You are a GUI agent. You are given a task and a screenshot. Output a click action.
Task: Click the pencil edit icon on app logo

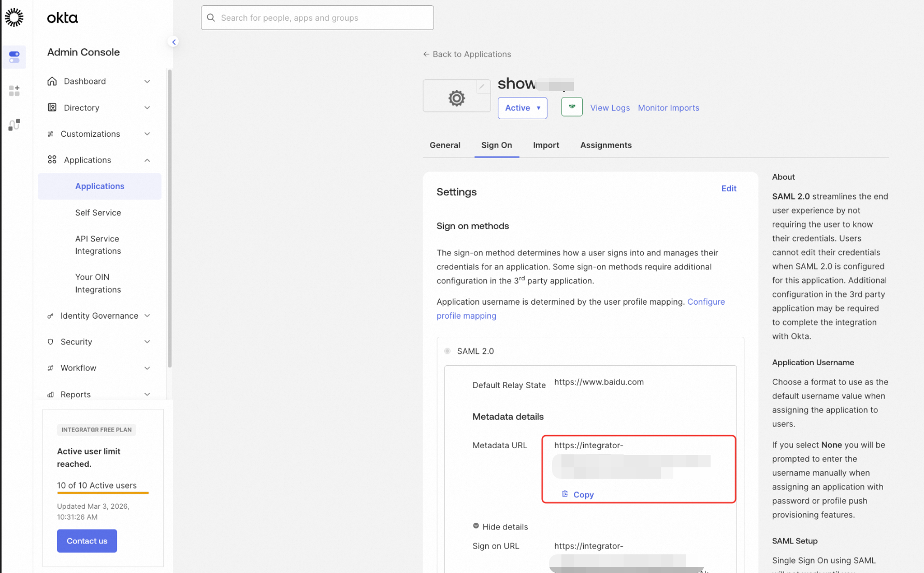tap(482, 87)
